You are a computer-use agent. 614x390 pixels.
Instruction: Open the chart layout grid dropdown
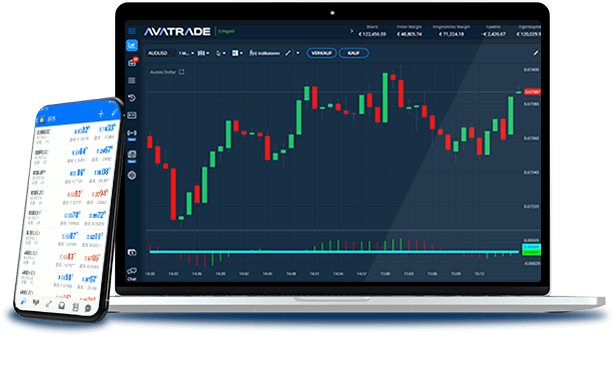237,53
